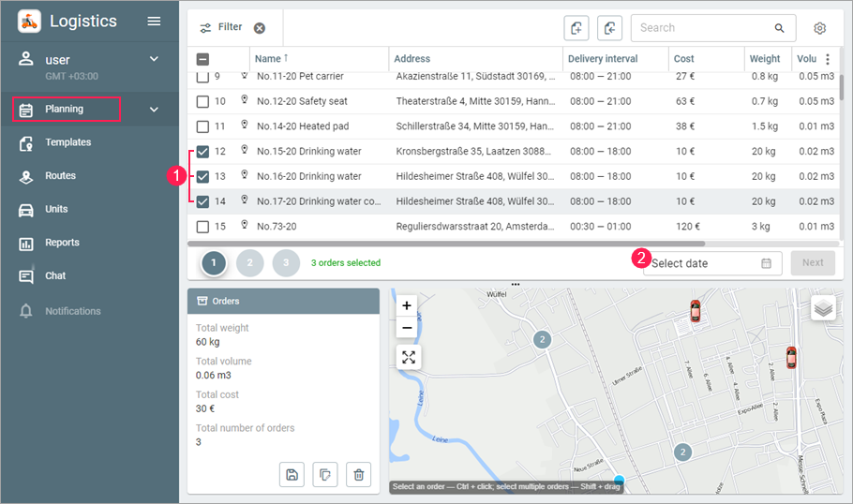Uncheck order 12 Drinking water checkbox
The image size is (853, 504).
202,152
